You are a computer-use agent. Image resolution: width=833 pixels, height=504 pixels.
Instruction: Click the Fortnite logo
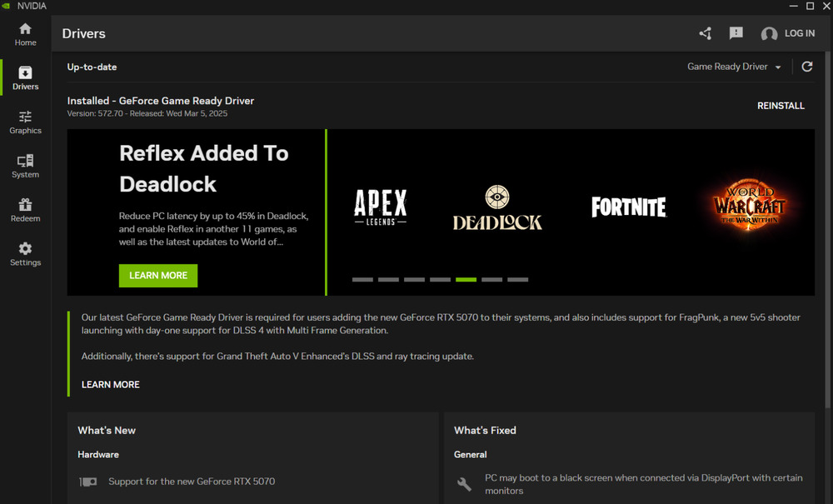click(x=629, y=207)
